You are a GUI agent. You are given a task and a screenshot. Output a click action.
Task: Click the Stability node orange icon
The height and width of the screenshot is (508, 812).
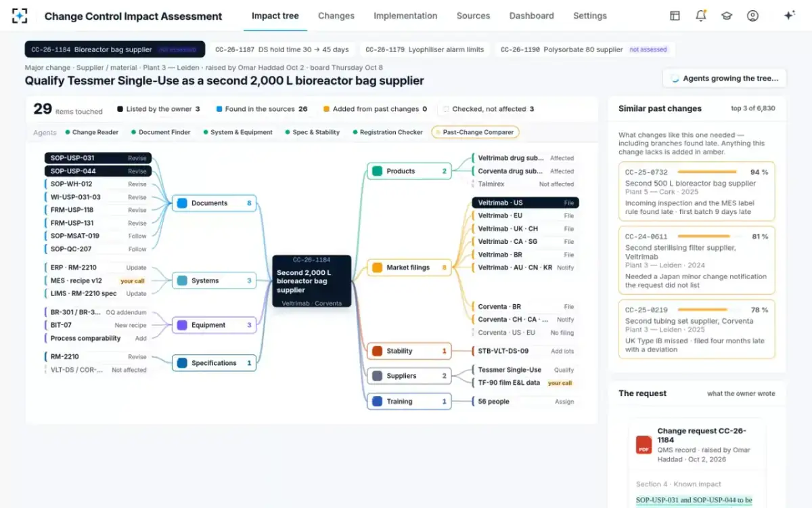[377, 351]
